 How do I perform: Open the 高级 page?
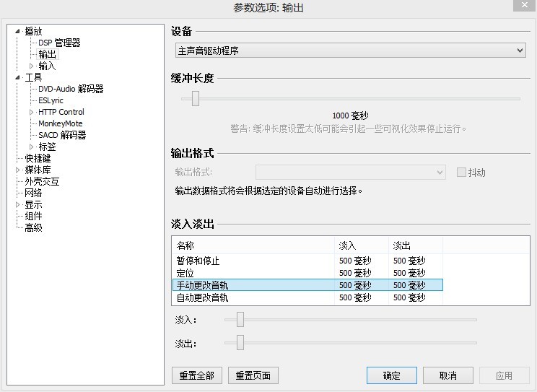coord(33,227)
